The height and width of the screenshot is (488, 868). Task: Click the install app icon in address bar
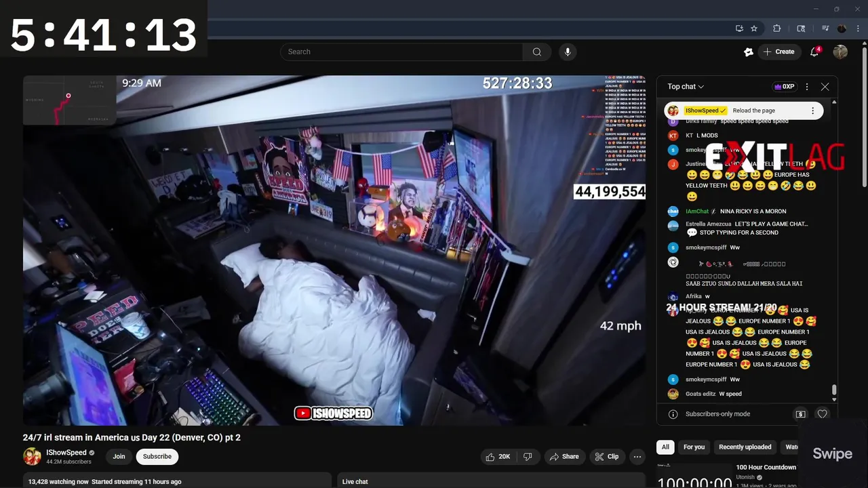739,28
